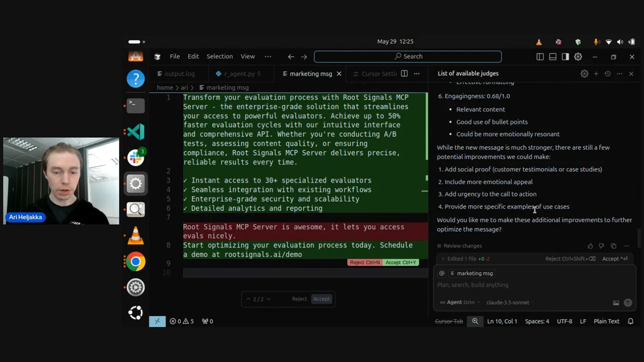Open the View menu
Image resolution: width=644 pixels, height=362 pixels.
248,56
